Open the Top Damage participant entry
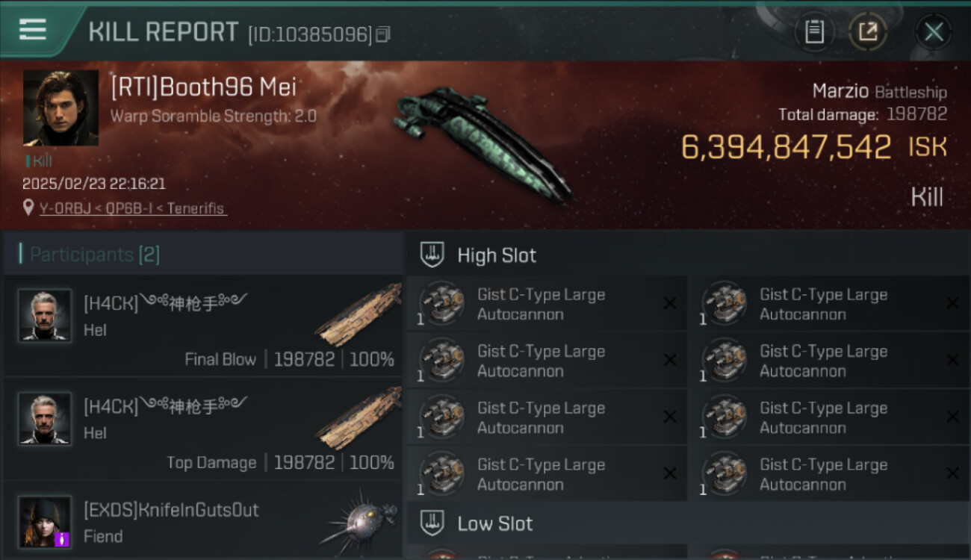Screen dimensions: 971x560 [202, 429]
